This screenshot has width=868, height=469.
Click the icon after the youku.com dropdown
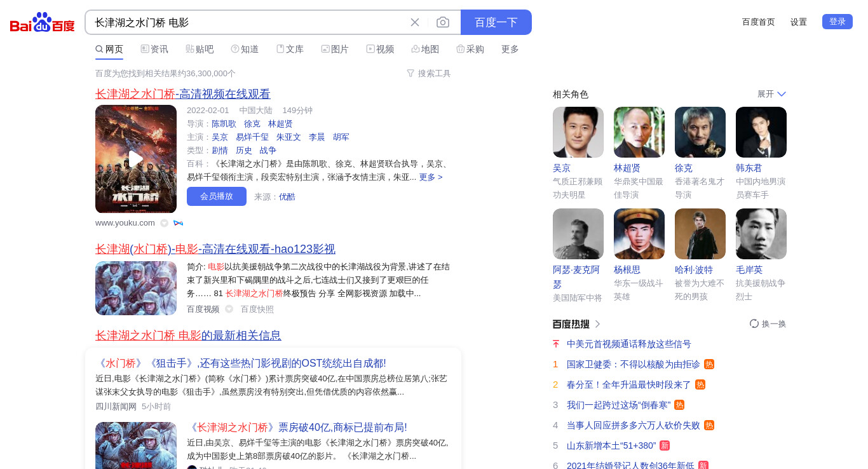[x=178, y=223]
